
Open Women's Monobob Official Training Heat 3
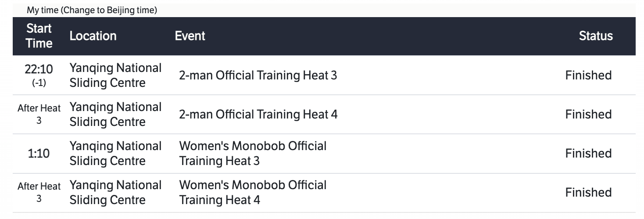[253, 154]
